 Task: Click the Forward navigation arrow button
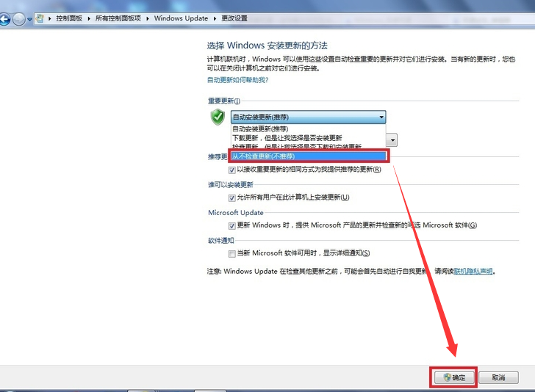[19, 19]
